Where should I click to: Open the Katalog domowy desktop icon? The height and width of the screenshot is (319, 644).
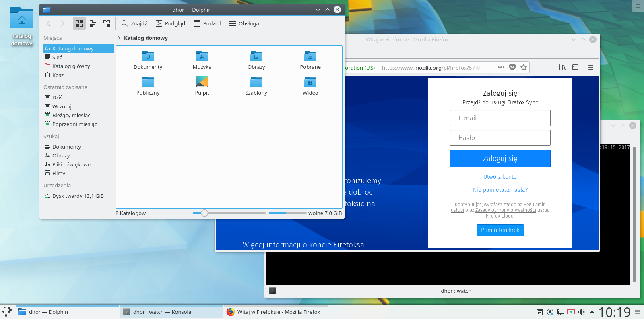(22, 27)
